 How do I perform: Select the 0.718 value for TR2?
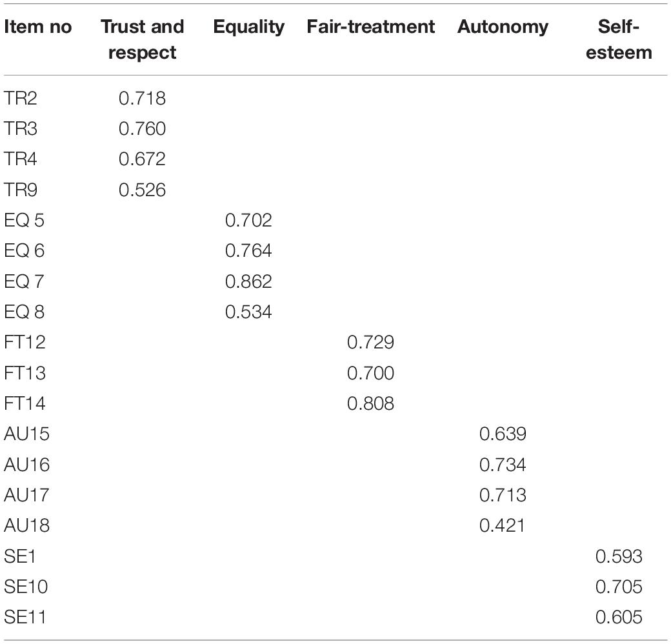tap(142, 98)
